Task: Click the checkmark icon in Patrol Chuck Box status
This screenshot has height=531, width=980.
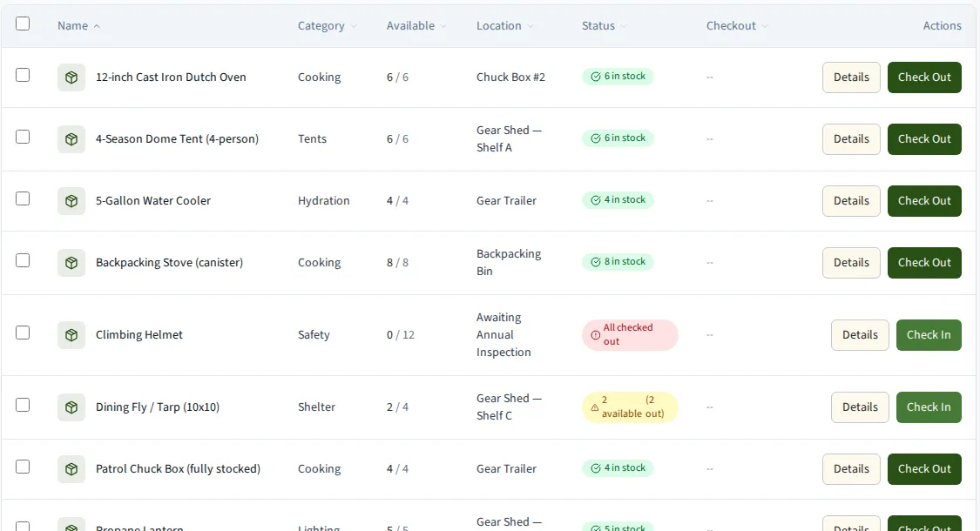Action: 596,468
